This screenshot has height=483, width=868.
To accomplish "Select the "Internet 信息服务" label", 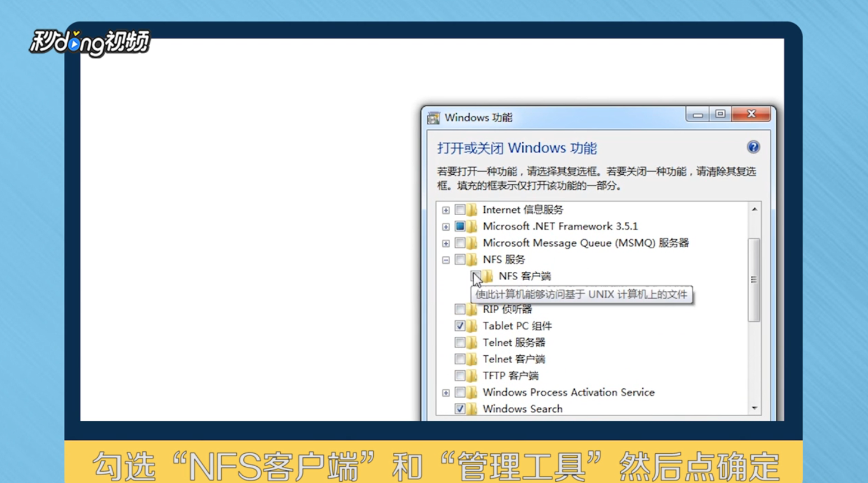I will pos(523,210).
